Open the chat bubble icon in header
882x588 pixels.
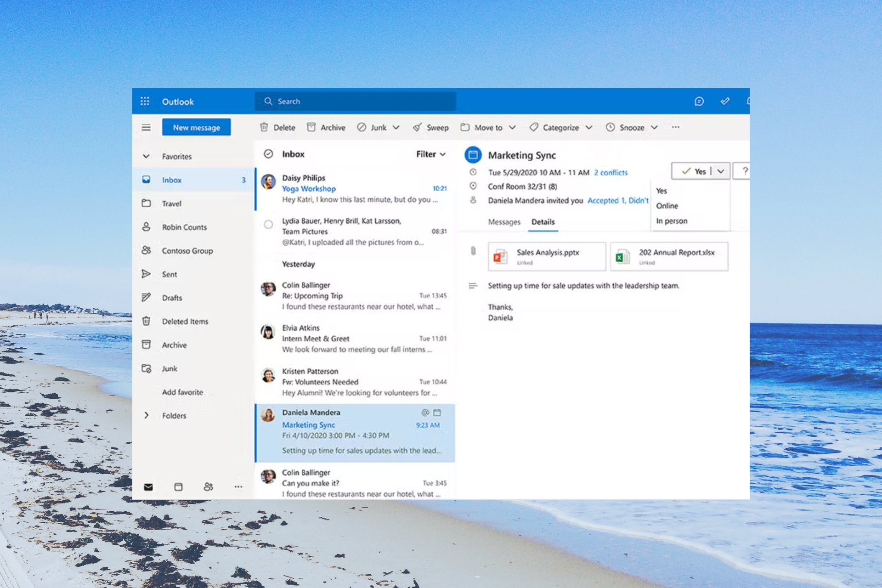699,101
